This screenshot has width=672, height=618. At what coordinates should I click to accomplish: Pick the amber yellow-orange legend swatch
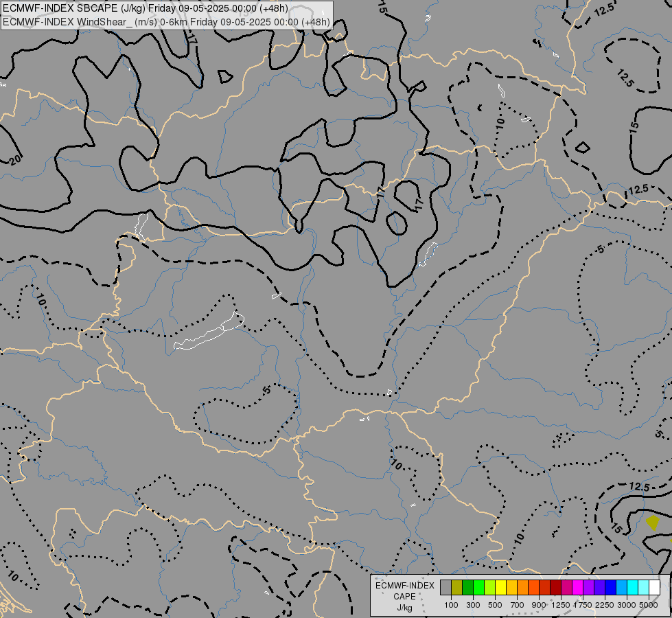[x=511, y=588]
